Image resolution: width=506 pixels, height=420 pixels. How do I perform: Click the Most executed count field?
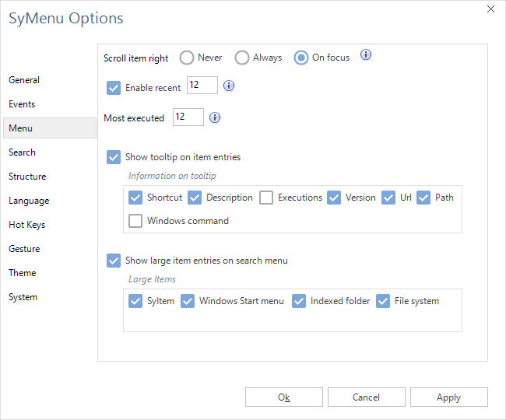pyautogui.click(x=188, y=117)
